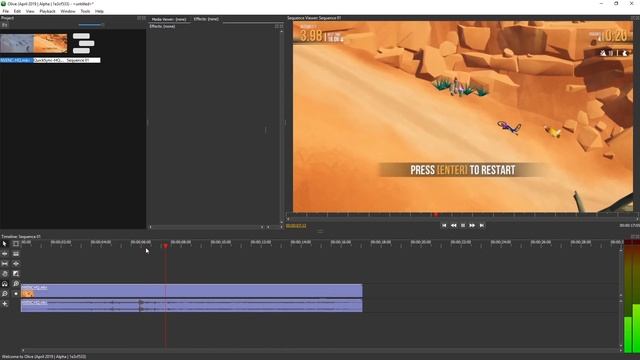Open the Project panel toolbar menu button
Image resolution: width=640 pixels, height=360 pixels.
4,25
